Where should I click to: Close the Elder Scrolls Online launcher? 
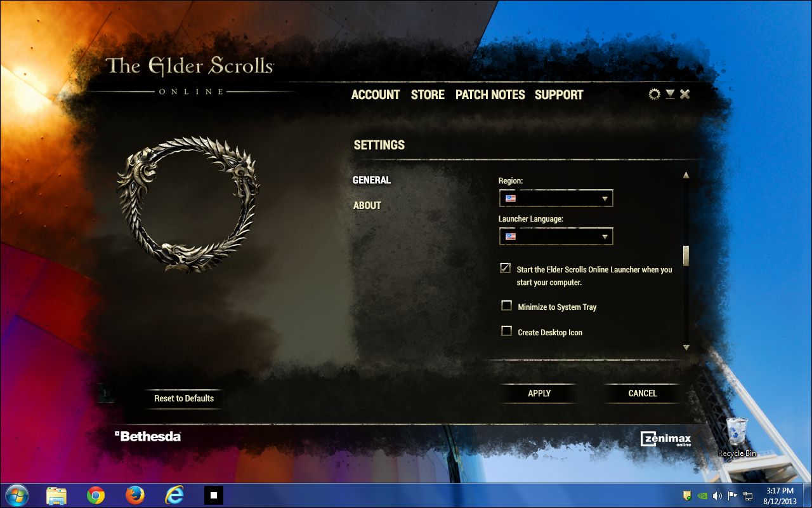685,94
